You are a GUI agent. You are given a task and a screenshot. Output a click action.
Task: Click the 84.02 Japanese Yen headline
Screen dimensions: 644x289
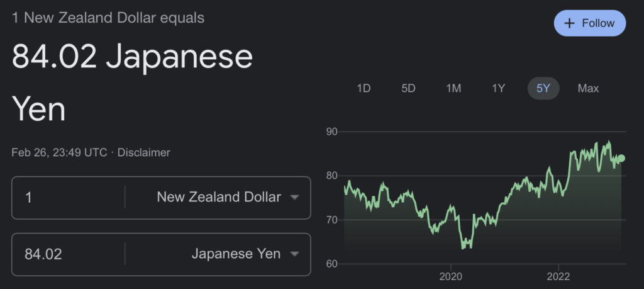click(132, 58)
